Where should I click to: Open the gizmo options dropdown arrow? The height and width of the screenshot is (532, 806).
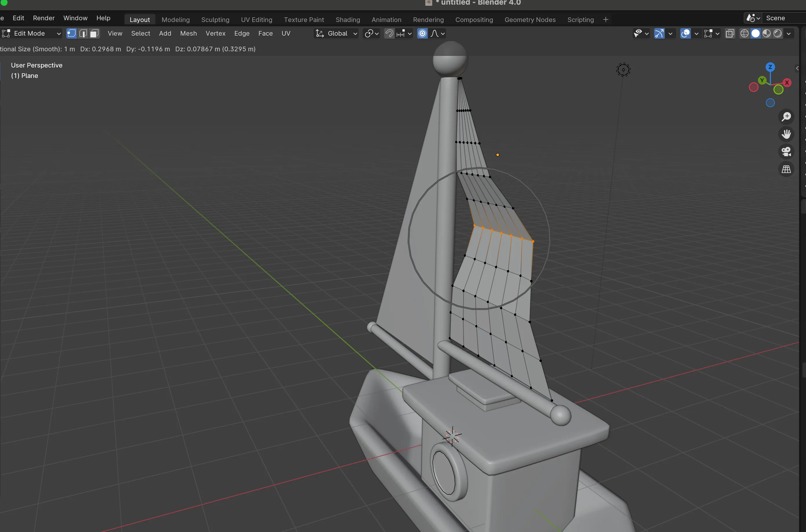click(x=670, y=33)
